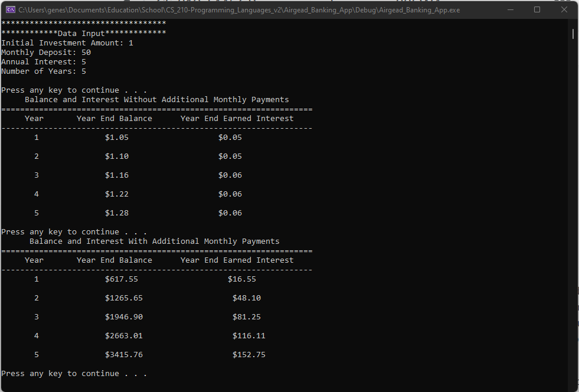Select the Monthly Deposit value of 50

click(x=85, y=52)
